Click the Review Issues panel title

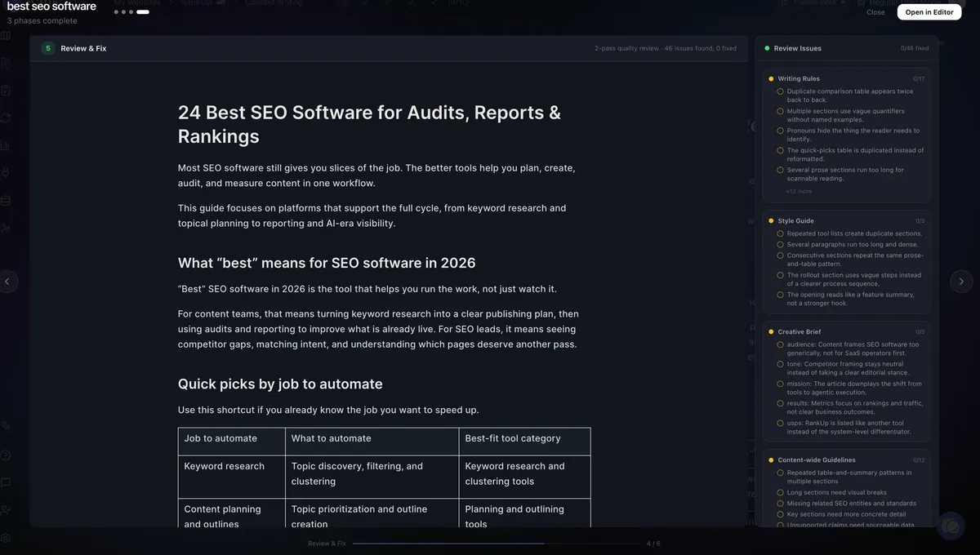click(x=798, y=48)
